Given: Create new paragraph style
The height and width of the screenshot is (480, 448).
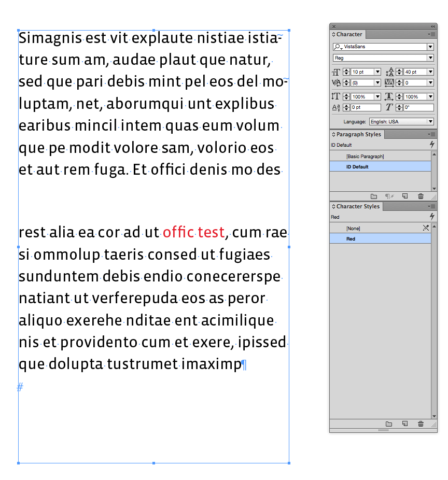Looking at the screenshot, I should (x=405, y=196).
